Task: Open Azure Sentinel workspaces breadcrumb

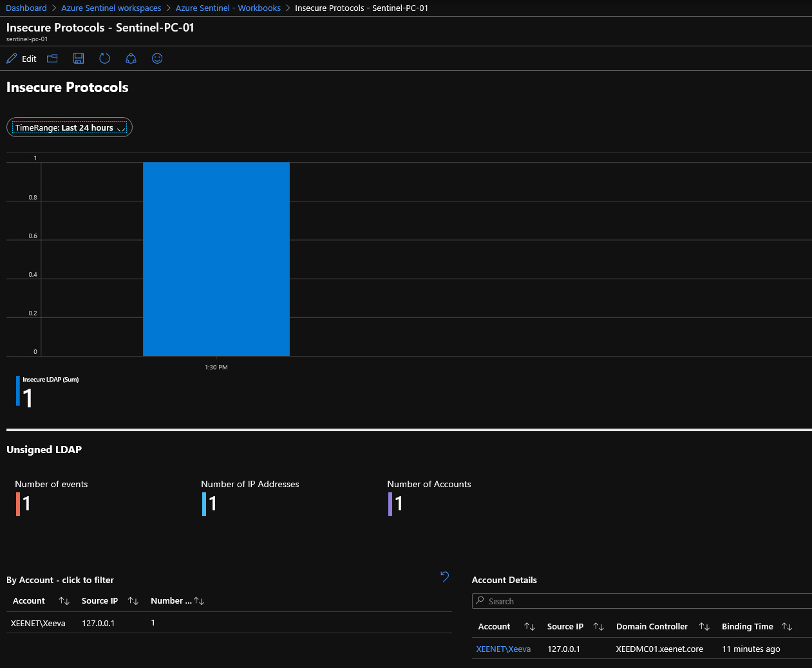Action: pyautogui.click(x=111, y=8)
